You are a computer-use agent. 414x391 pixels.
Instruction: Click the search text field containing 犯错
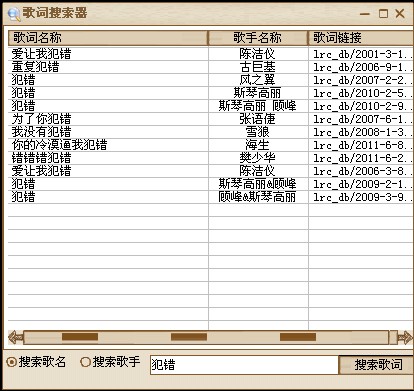click(244, 365)
